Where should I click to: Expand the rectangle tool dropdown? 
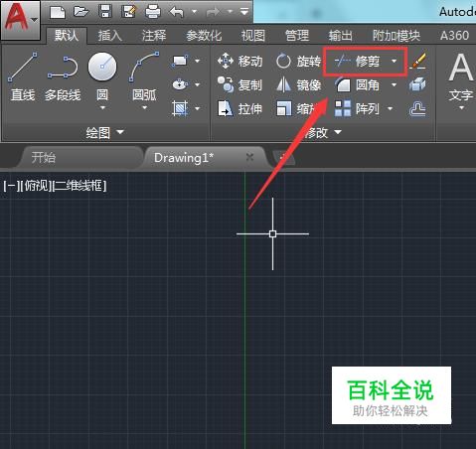[198, 61]
